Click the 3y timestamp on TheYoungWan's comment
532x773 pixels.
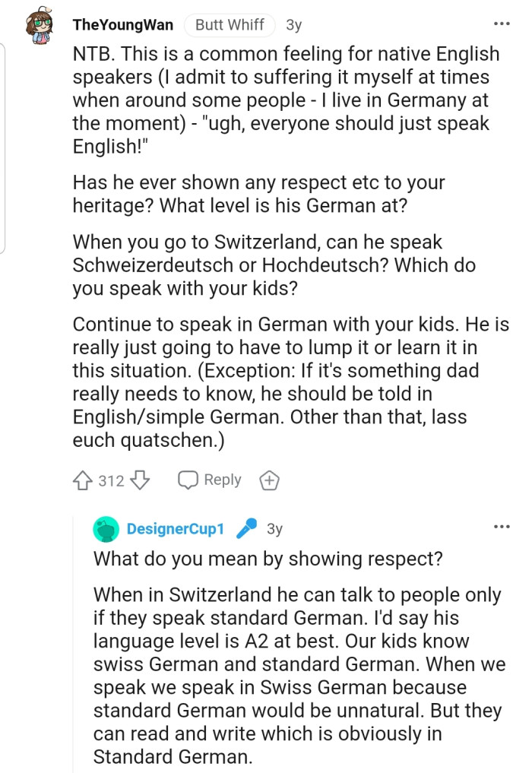[x=293, y=25]
